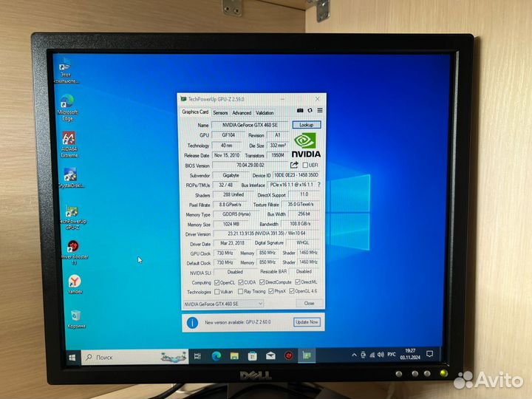Click the Поиск taskbar search box
The image size is (532, 399).
134,358
